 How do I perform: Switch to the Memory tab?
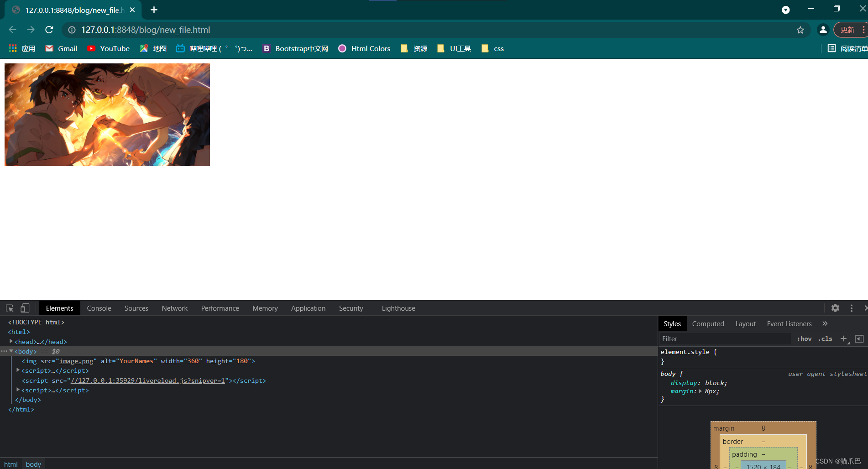(x=265, y=308)
